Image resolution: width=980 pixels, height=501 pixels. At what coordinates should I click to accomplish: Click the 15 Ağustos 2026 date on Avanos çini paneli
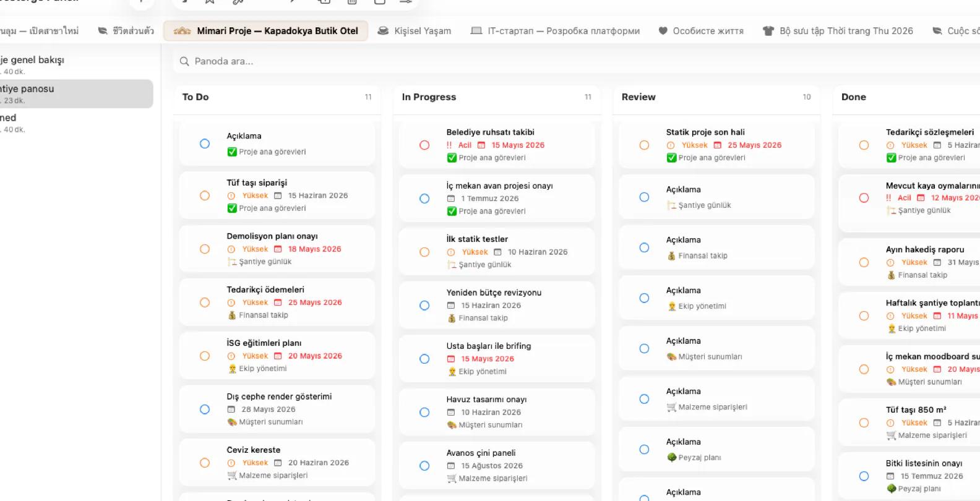(492, 466)
